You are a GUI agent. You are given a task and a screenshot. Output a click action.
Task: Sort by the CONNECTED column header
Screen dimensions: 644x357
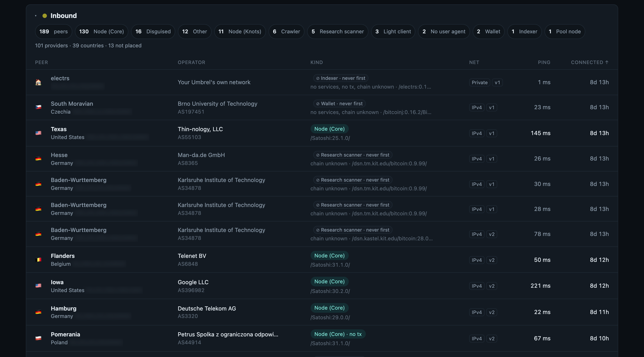tap(589, 62)
